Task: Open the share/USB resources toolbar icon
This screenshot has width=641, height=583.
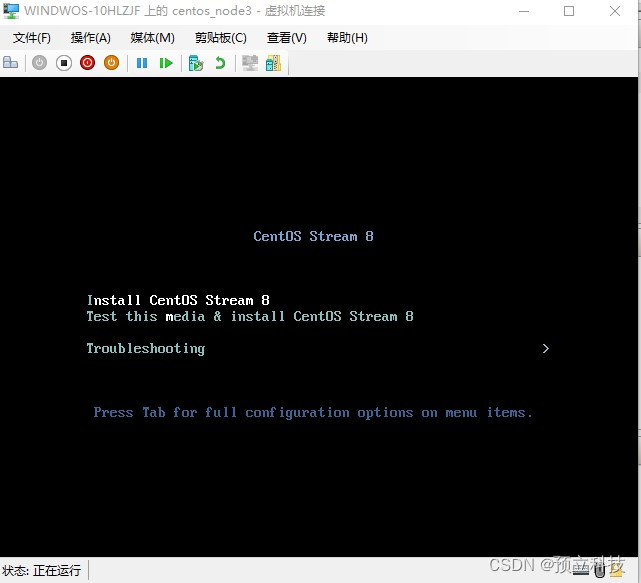Action: tap(273, 63)
